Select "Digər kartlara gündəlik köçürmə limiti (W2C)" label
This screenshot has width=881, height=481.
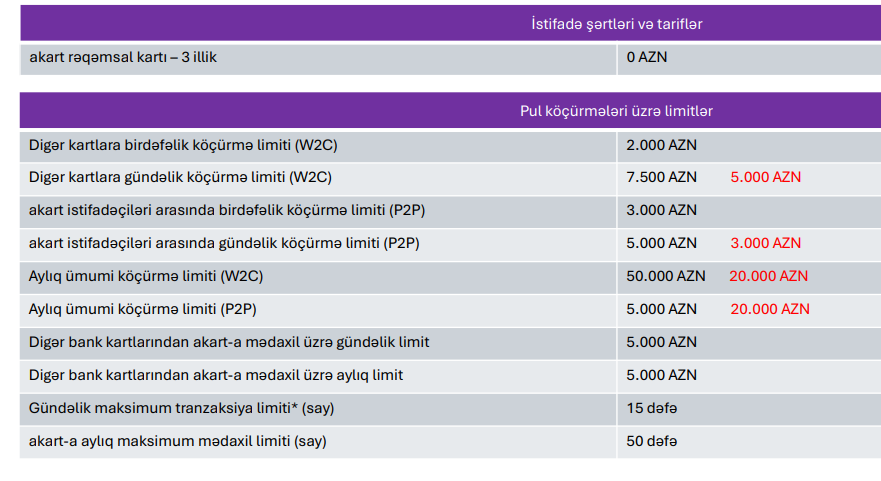tap(180, 177)
